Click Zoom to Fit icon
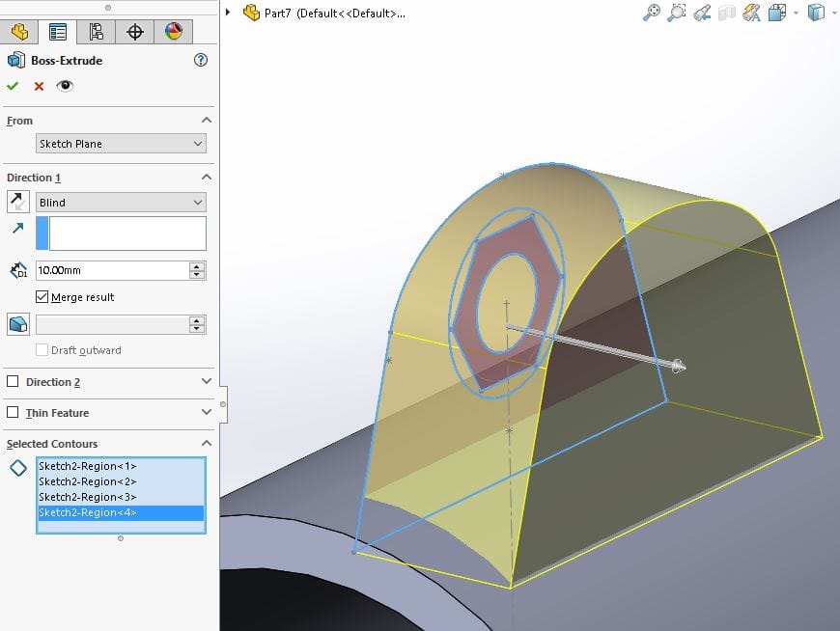840x631 pixels. 653,13
